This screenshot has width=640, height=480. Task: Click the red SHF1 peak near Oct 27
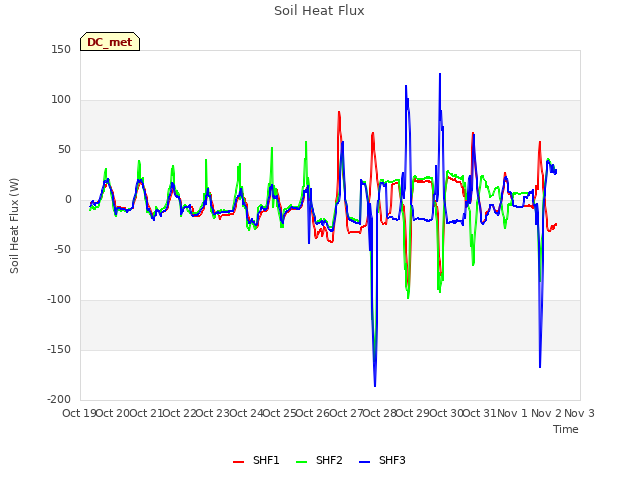[x=339, y=112]
